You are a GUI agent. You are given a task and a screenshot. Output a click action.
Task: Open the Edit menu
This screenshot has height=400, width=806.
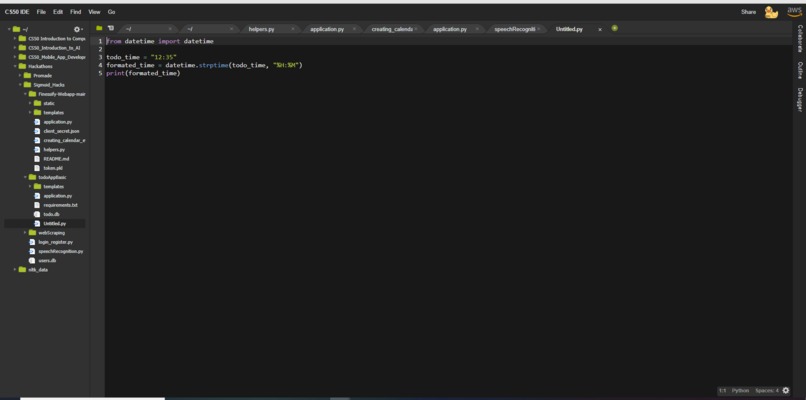[58, 12]
